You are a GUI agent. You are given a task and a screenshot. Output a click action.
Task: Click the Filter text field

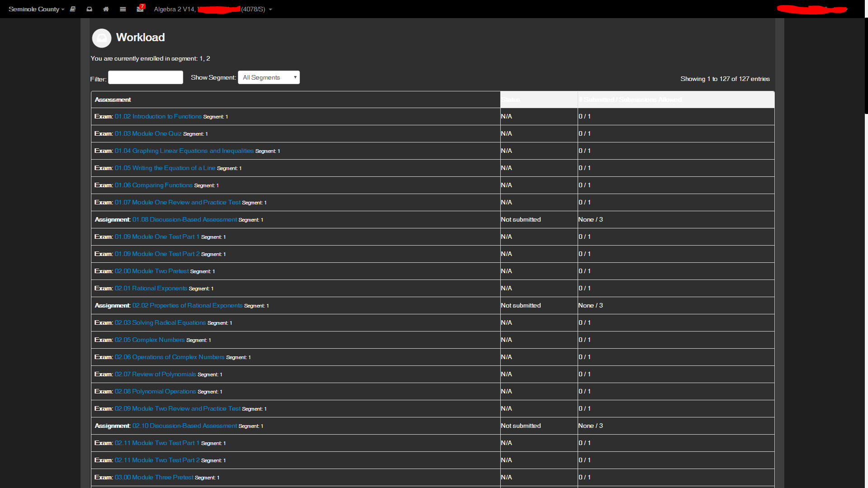146,77
